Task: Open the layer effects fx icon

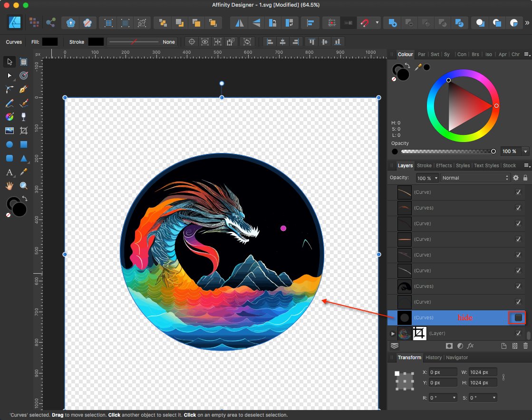Action: [x=471, y=346]
